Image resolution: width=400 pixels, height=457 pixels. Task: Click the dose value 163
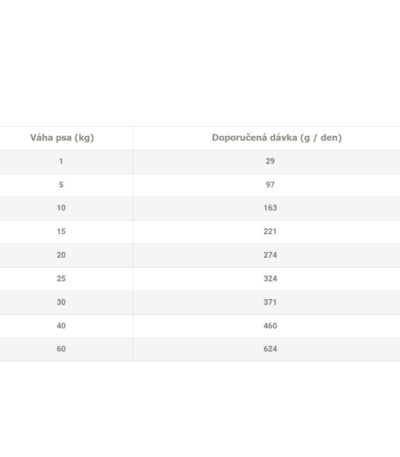[270, 208]
